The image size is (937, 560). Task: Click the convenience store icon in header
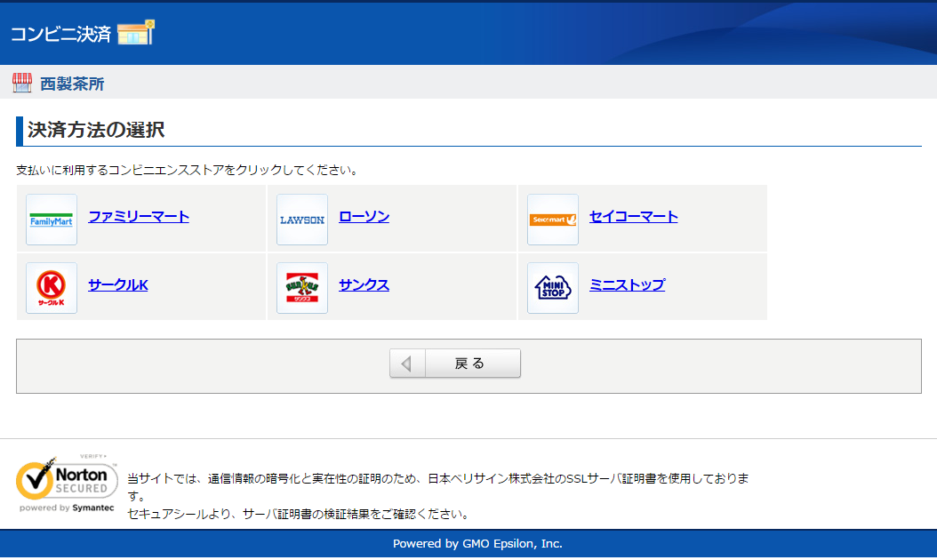click(136, 33)
